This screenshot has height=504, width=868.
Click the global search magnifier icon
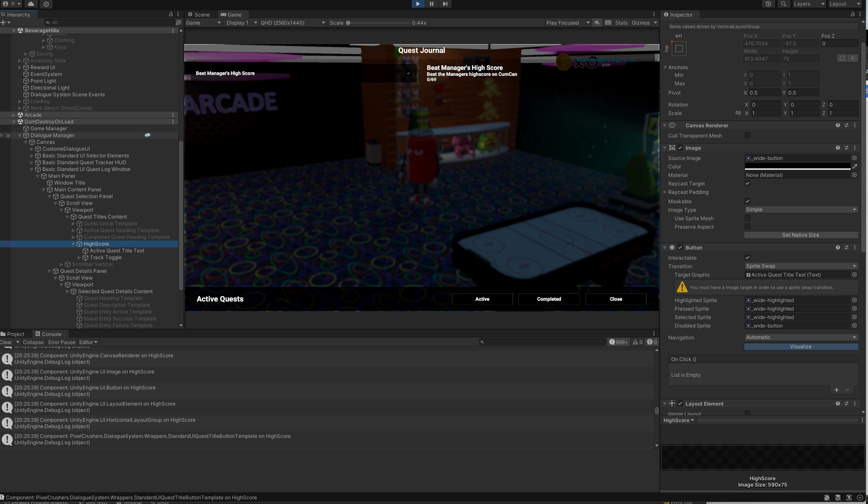coord(783,4)
